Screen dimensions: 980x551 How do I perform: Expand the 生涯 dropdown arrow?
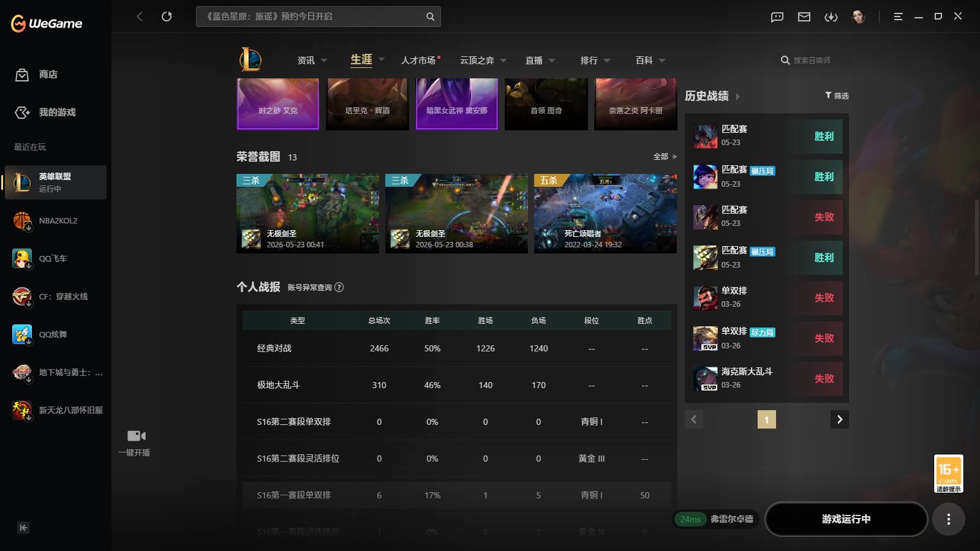pos(382,59)
